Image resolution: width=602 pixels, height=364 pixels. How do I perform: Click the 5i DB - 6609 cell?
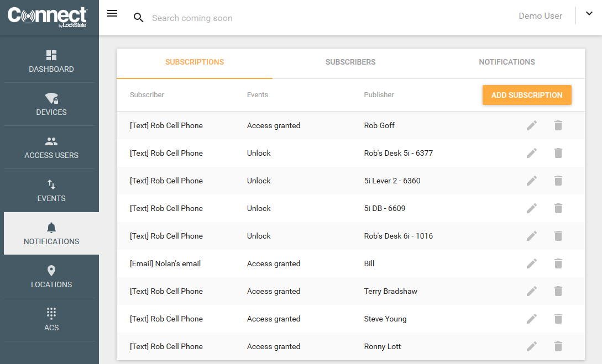click(385, 208)
